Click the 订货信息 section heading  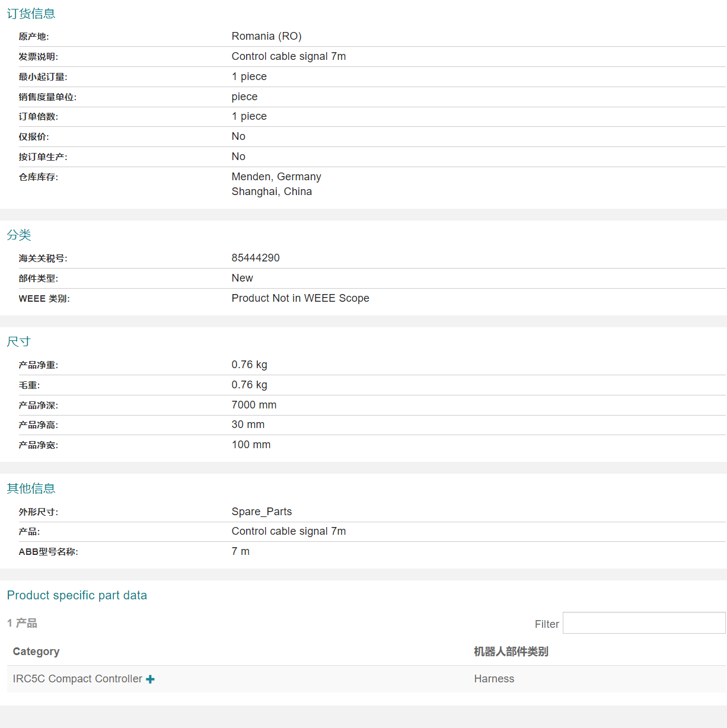click(x=31, y=14)
